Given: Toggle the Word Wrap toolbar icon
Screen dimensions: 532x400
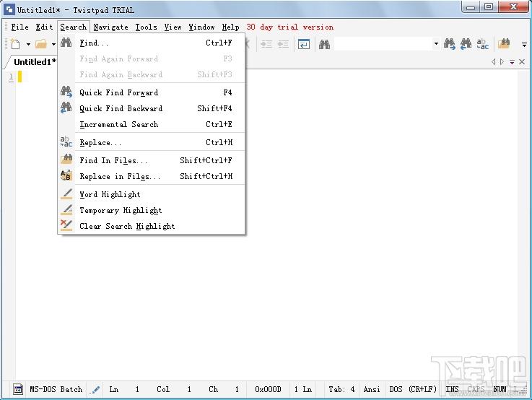Looking at the screenshot, I should point(304,44).
